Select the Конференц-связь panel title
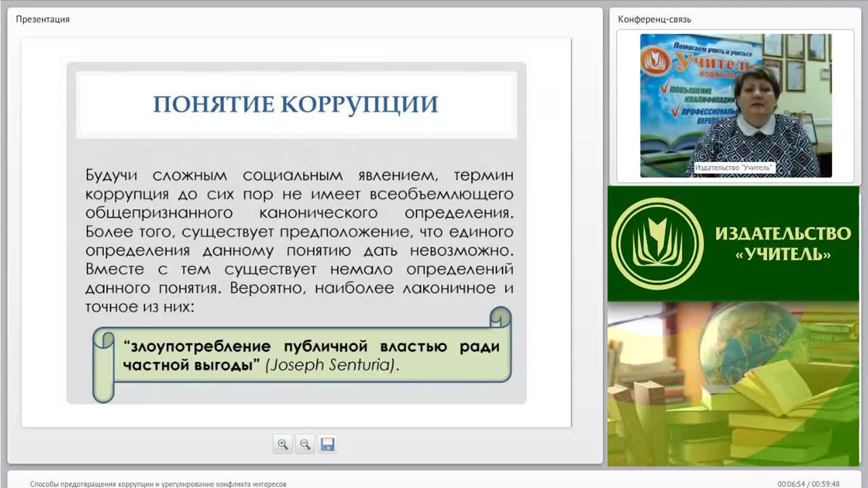Viewport: 868px width, 488px height. point(654,19)
